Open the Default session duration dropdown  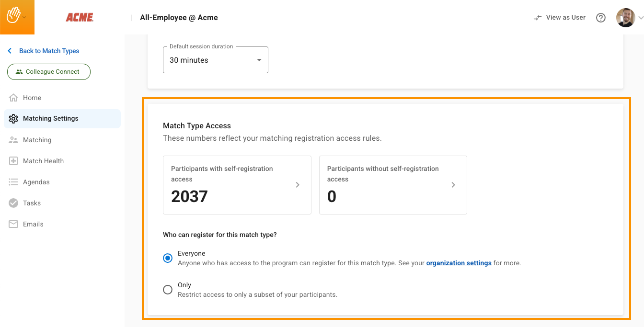(x=216, y=60)
